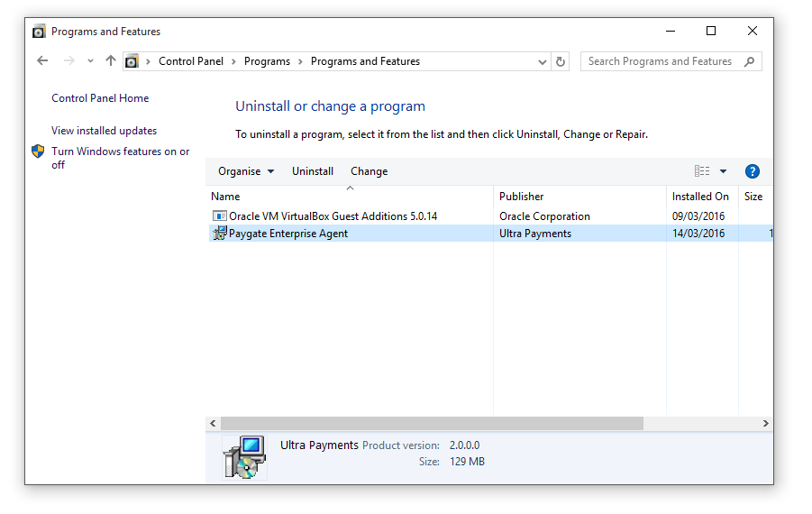Viewport: 812px width, 514px height.
Task: Click the address bar Control Panel icon
Action: pos(132,61)
